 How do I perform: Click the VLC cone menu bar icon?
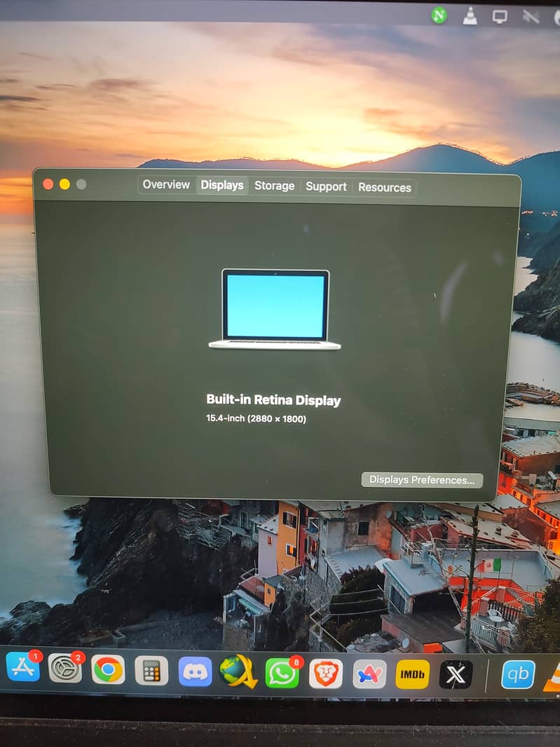[x=470, y=15]
